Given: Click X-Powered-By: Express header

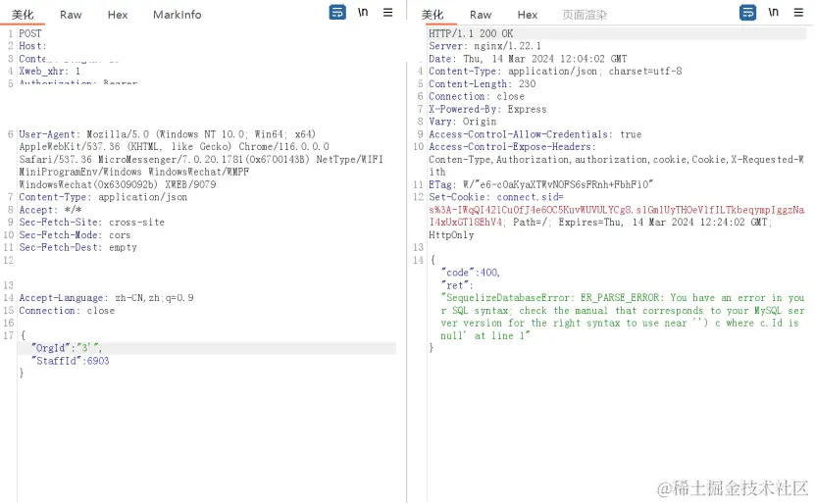Looking at the screenshot, I should pos(487,109).
